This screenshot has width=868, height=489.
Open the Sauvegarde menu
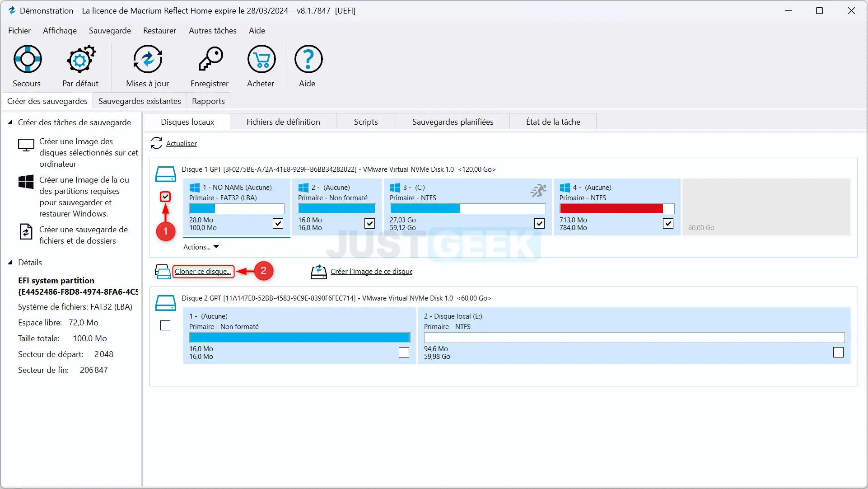click(x=110, y=30)
